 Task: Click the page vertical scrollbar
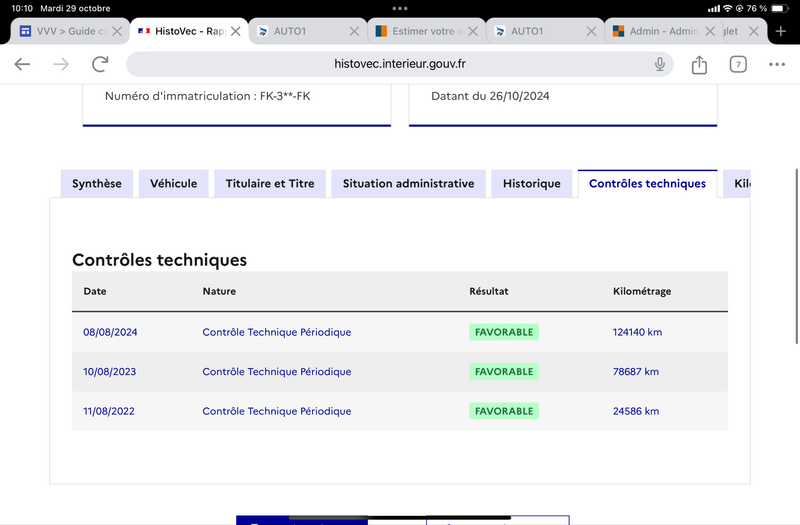pos(796,256)
